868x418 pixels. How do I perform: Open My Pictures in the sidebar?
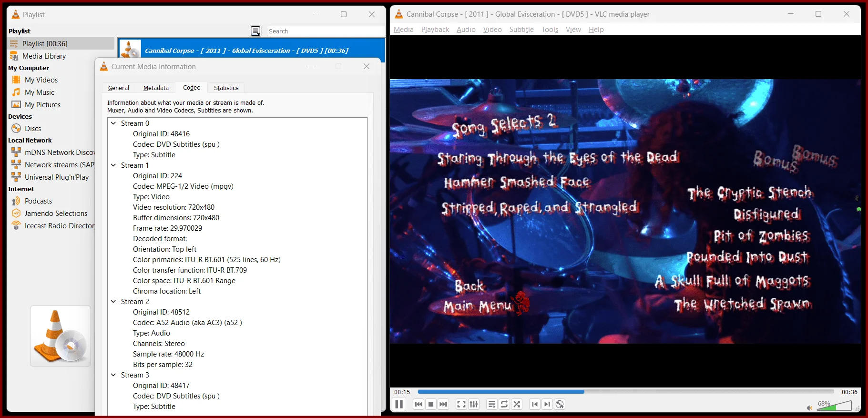click(x=42, y=104)
